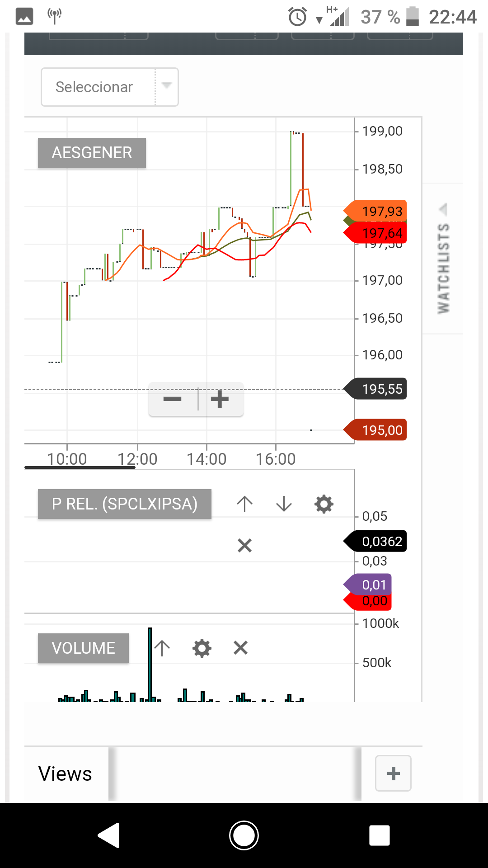Select the P REL. (SPCLXIPSA) label
This screenshot has width=488, height=868.
tap(124, 504)
